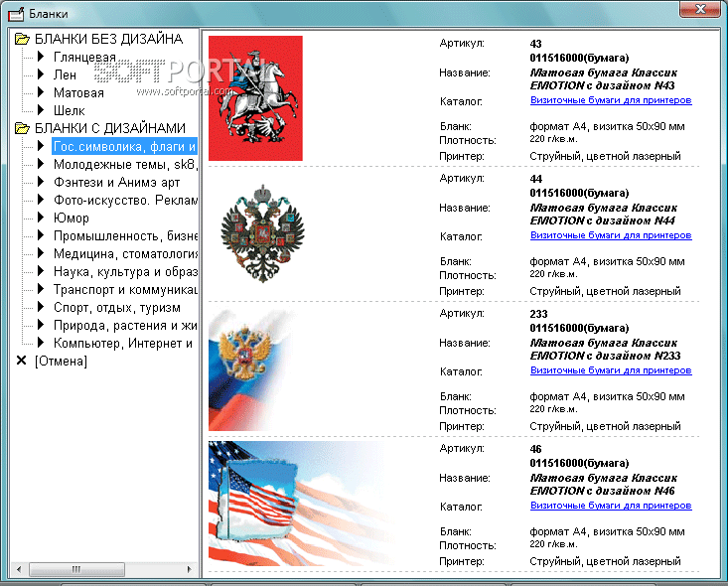Click the БЛАНКИ БЕЗ ДИЗАЙНА heading
Image resolution: width=728 pixels, height=586 pixels.
click(x=108, y=39)
